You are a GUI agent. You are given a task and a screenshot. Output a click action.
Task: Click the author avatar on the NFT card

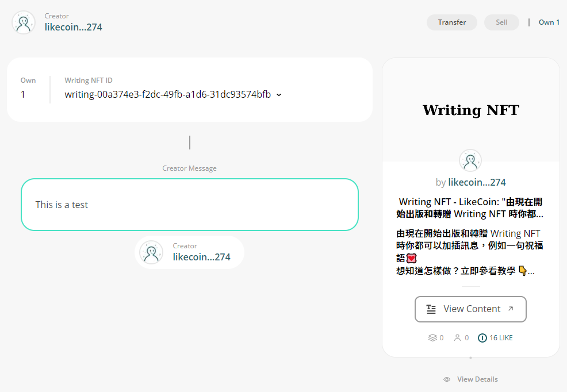(470, 160)
